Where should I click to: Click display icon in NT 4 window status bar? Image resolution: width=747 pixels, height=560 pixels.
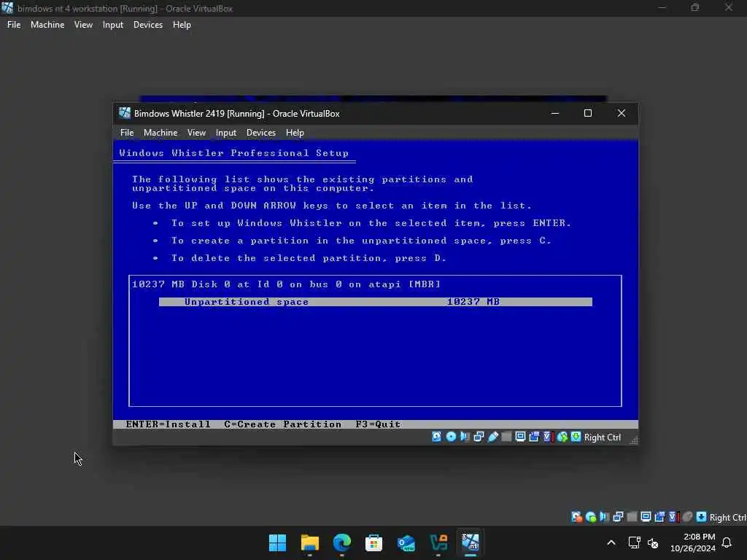[x=646, y=517]
